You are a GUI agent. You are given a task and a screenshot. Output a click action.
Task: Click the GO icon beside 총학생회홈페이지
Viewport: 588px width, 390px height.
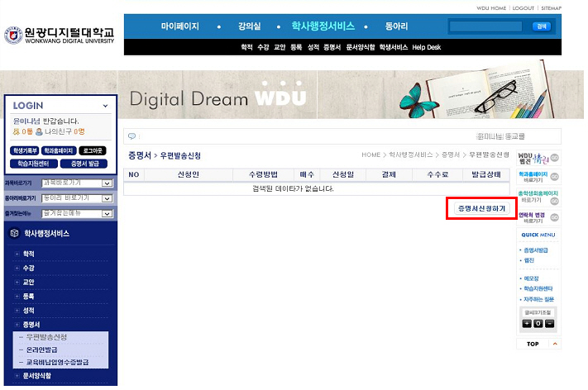click(555, 197)
